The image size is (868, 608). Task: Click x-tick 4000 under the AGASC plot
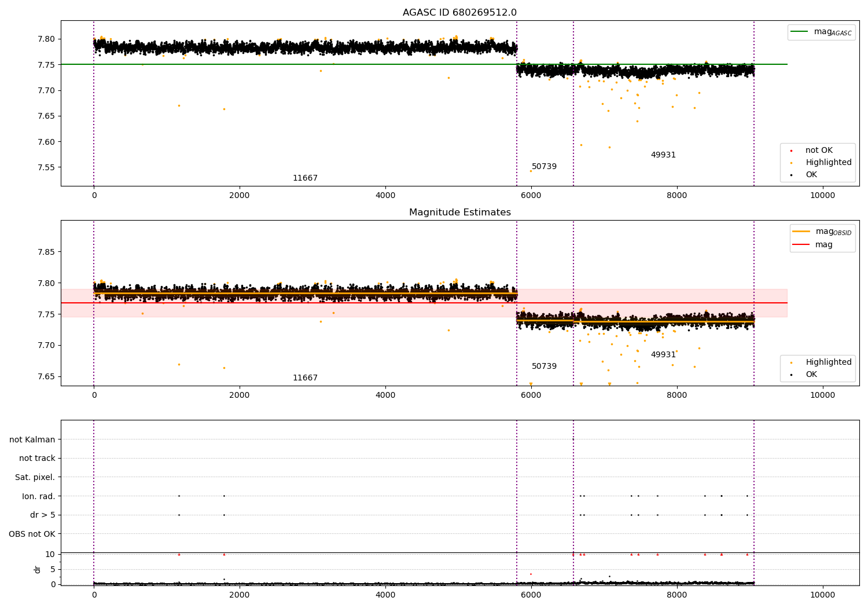click(x=385, y=196)
